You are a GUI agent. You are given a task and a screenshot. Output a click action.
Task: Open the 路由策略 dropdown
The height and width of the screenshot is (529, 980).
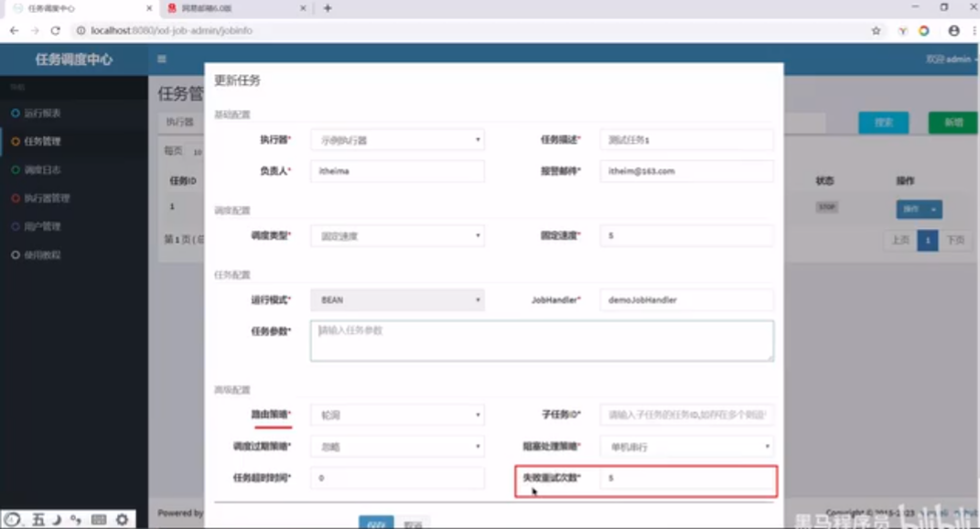point(397,415)
